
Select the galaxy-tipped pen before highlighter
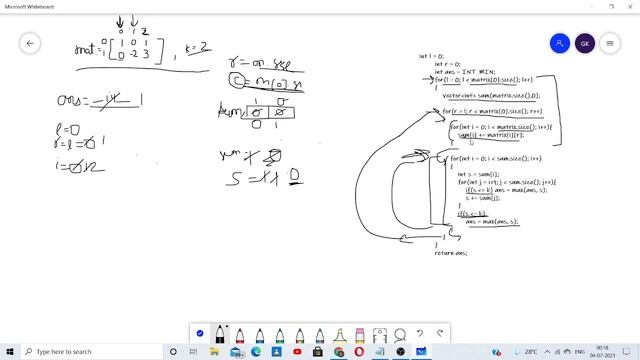pyautogui.click(x=320, y=335)
